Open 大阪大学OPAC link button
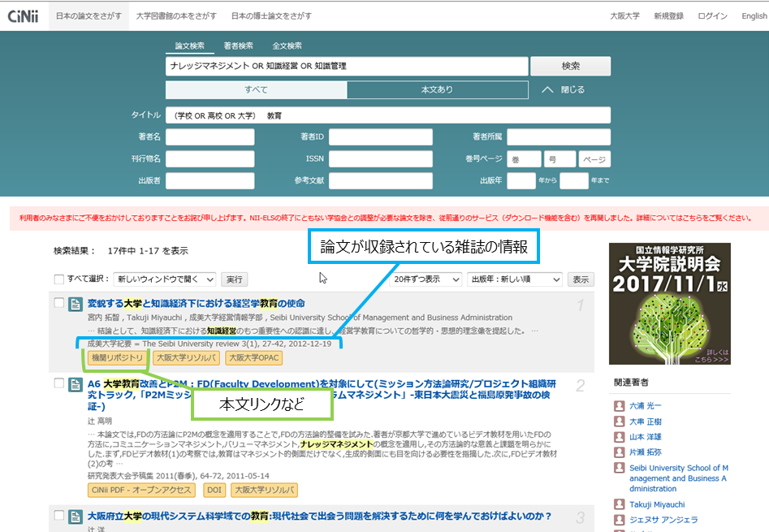The image size is (769, 532). (x=254, y=358)
